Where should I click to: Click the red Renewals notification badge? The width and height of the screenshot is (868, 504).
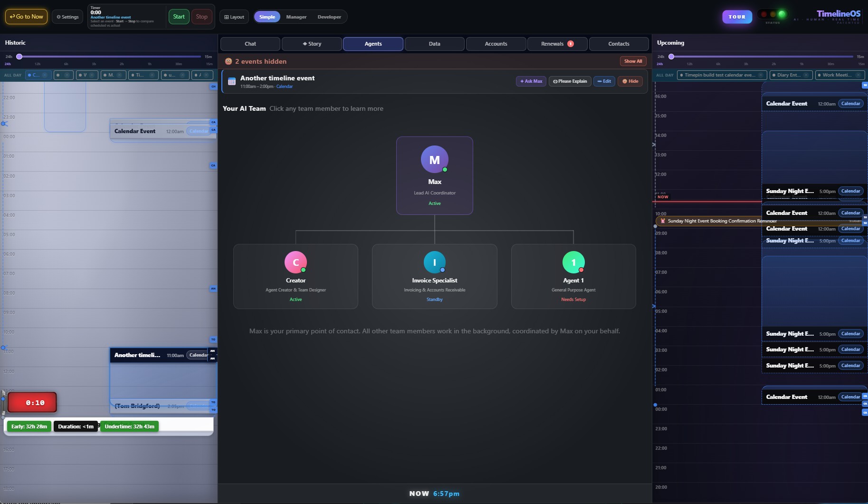coord(571,44)
